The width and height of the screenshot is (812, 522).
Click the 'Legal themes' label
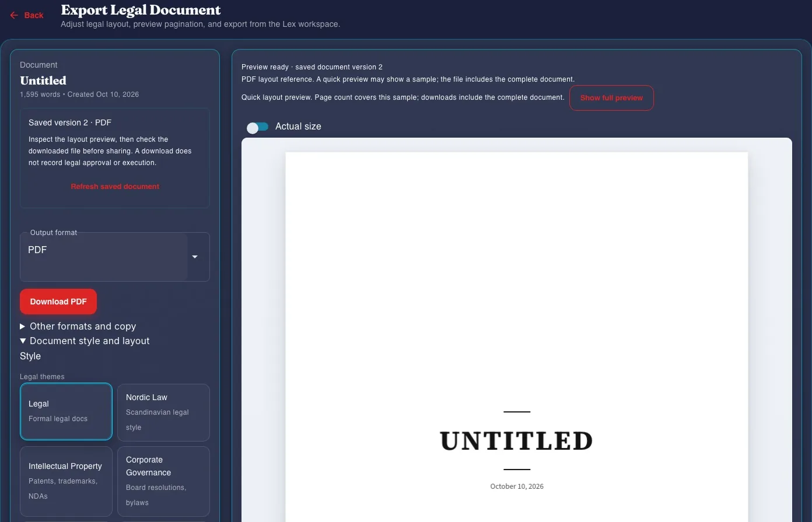[x=42, y=377]
